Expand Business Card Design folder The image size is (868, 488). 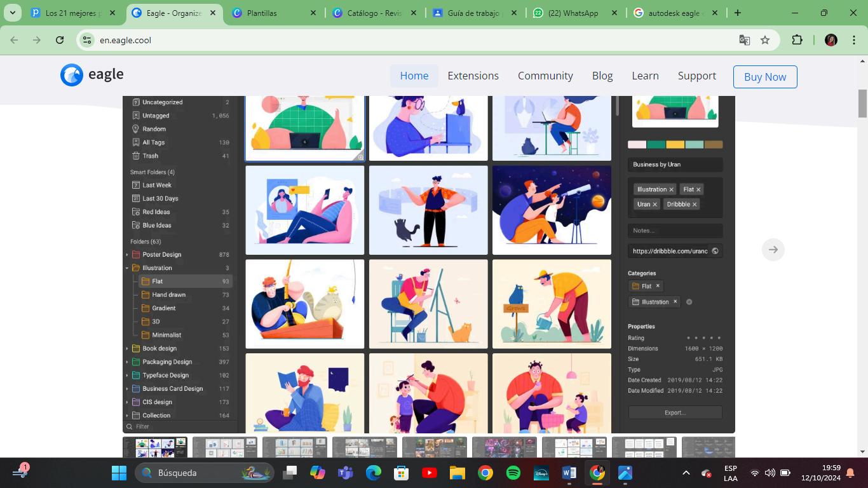(127, 389)
